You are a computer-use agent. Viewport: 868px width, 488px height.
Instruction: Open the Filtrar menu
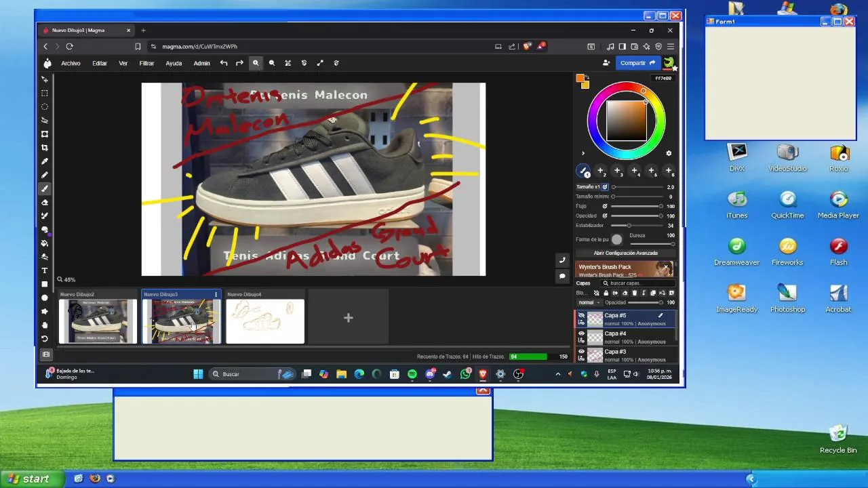pos(146,63)
